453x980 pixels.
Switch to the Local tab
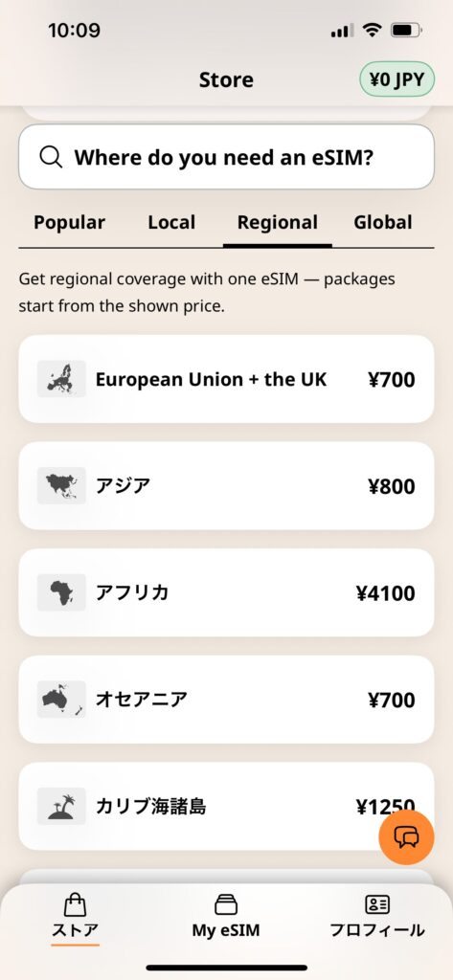click(x=171, y=222)
